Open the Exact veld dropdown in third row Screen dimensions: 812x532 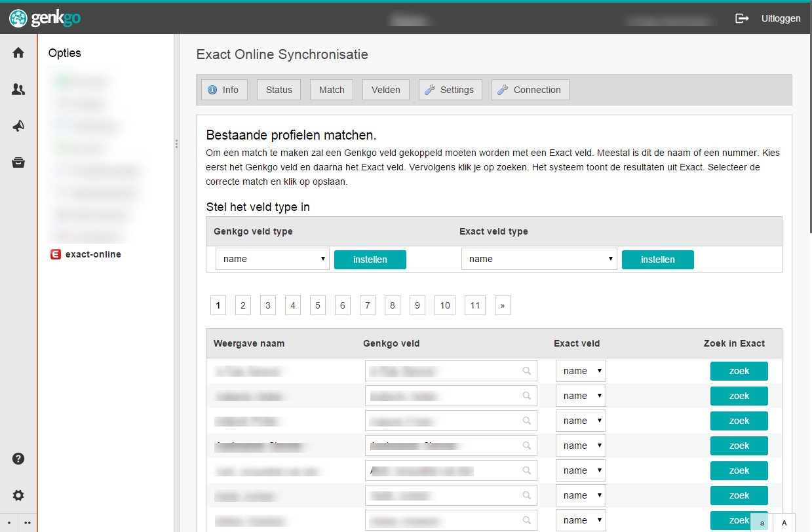[581, 421]
